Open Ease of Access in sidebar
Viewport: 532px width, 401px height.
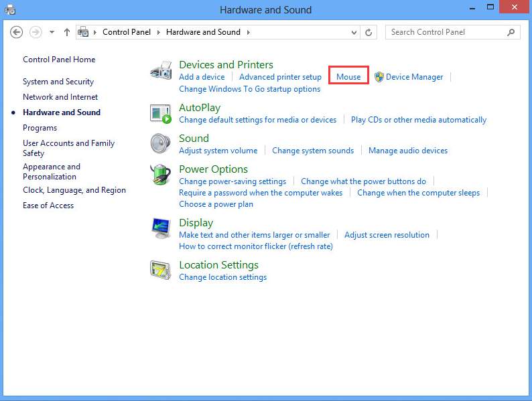point(48,206)
